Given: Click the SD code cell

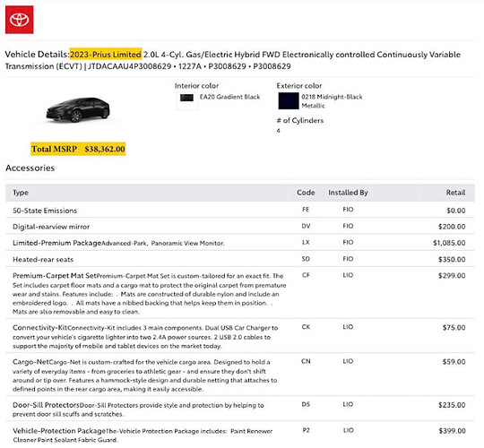Looking at the screenshot, I should coord(306,259).
